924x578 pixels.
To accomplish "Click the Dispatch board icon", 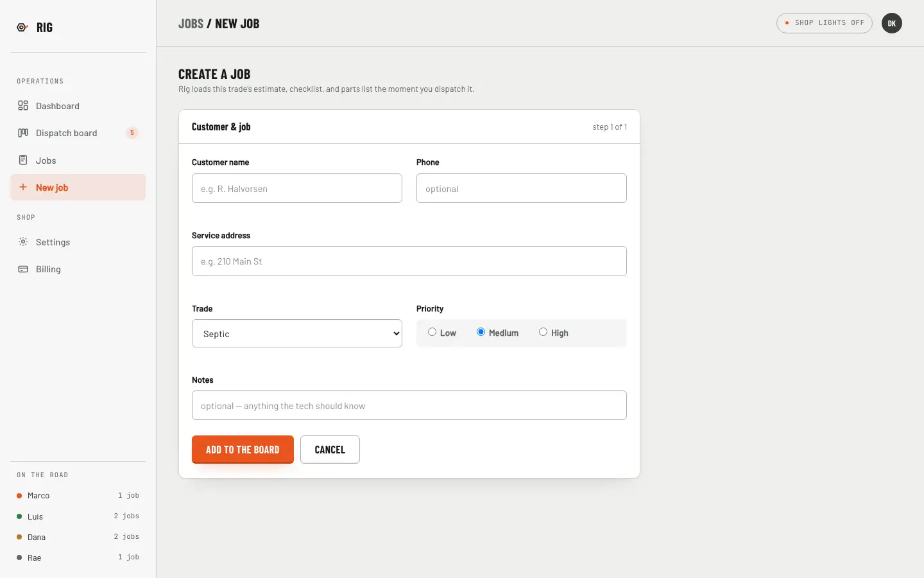I will (23, 133).
